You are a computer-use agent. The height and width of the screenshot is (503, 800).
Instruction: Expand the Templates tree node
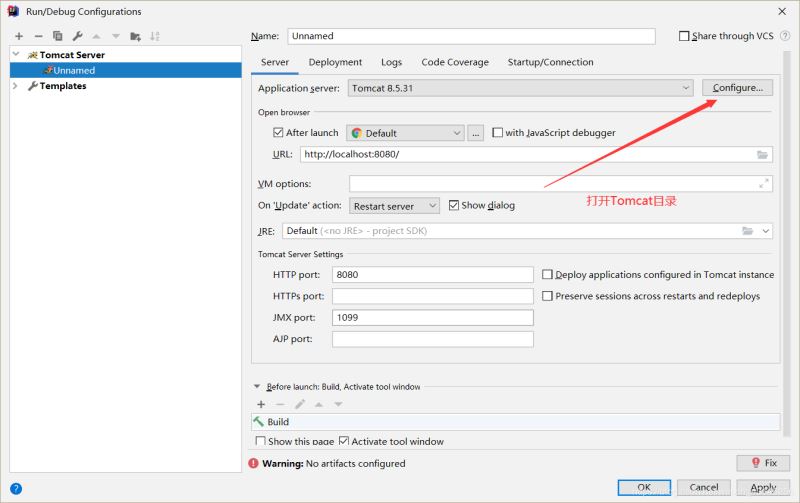point(15,86)
